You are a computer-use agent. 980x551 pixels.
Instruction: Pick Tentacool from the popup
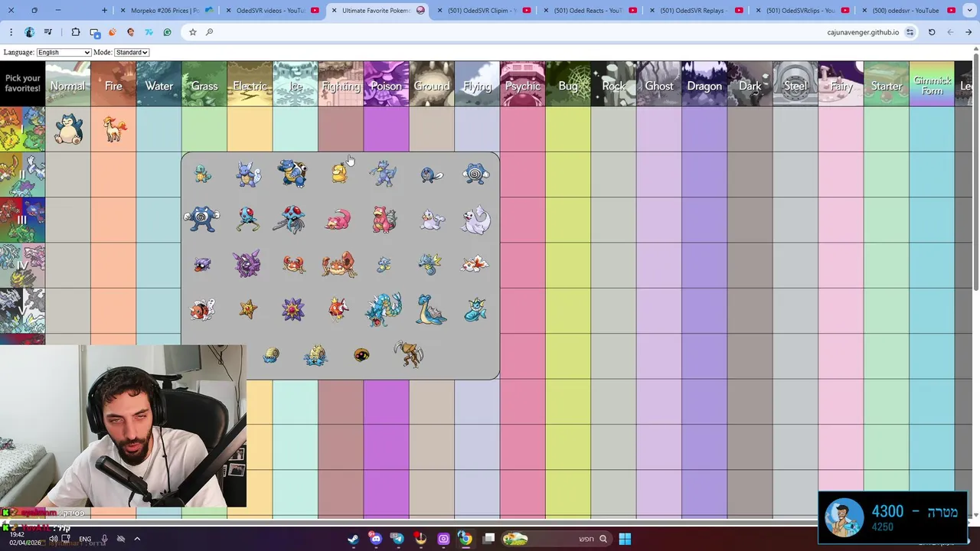tap(247, 220)
